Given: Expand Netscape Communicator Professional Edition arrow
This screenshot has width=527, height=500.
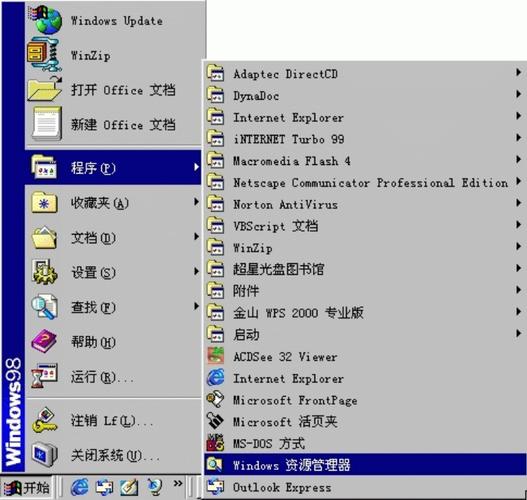Looking at the screenshot, I should 518,181.
